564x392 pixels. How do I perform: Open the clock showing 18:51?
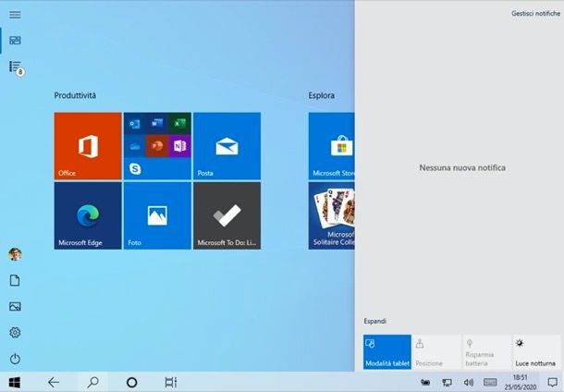pyautogui.click(x=521, y=382)
